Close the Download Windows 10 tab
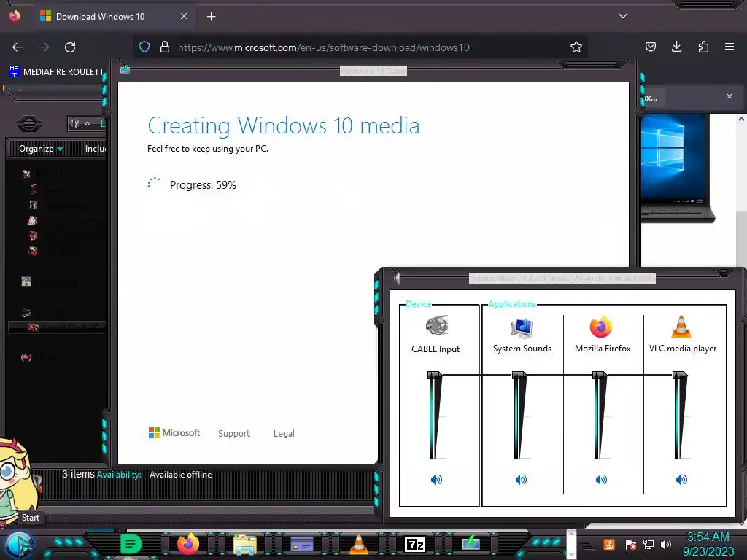Viewport: 747px width, 560px height. (184, 16)
